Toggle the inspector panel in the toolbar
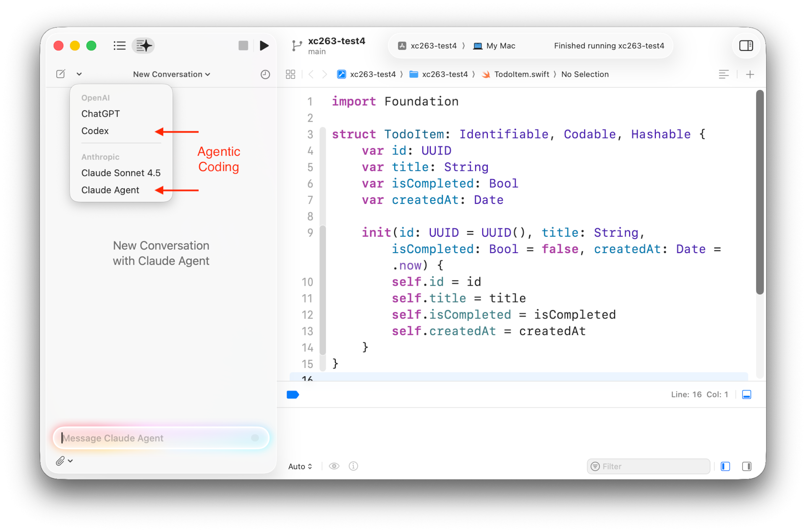Image resolution: width=806 pixels, height=532 pixels. (746, 45)
